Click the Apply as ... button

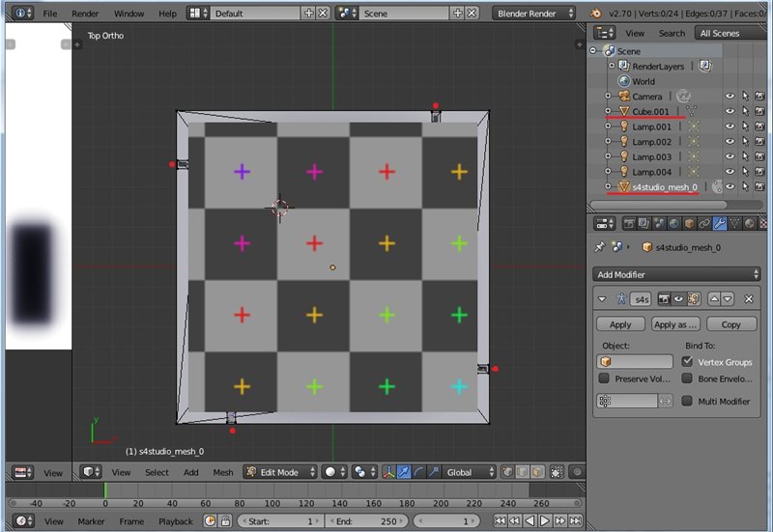pyautogui.click(x=675, y=324)
